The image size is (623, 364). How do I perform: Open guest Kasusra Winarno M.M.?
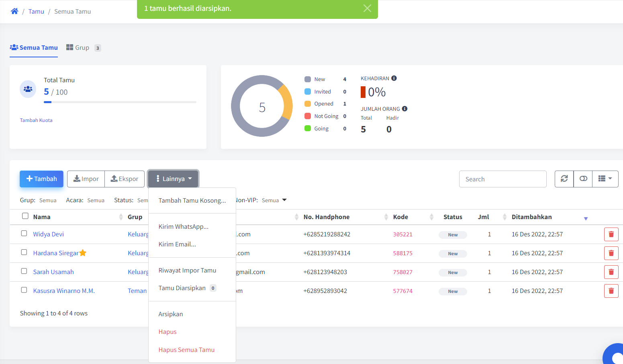point(64,291)
